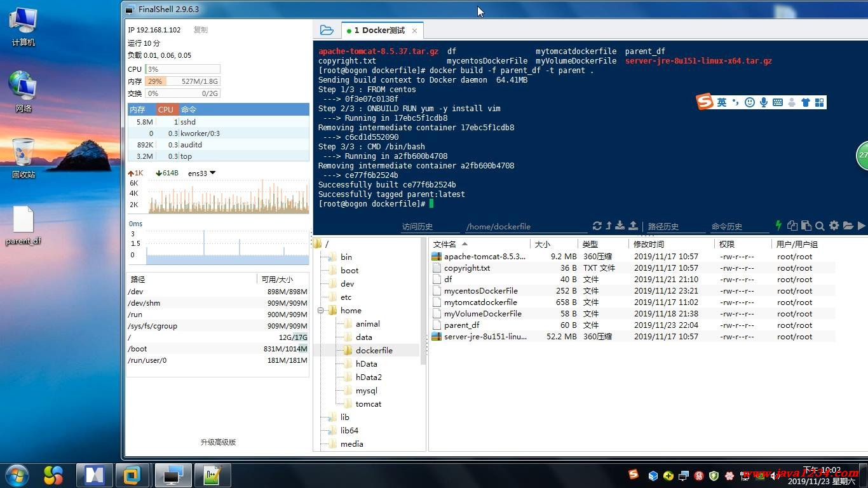Collapse the home folder in tree
This screenshot has height=488, width=868.
pyautogui.click(x=322, y=311)
